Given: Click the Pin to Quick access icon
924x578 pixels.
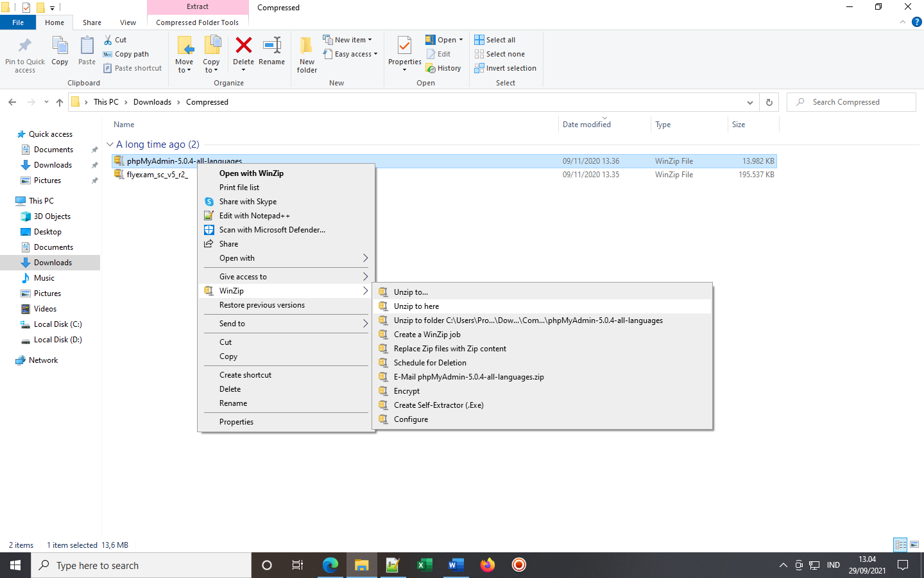Looking at the screenshot, I should point(24,53).
